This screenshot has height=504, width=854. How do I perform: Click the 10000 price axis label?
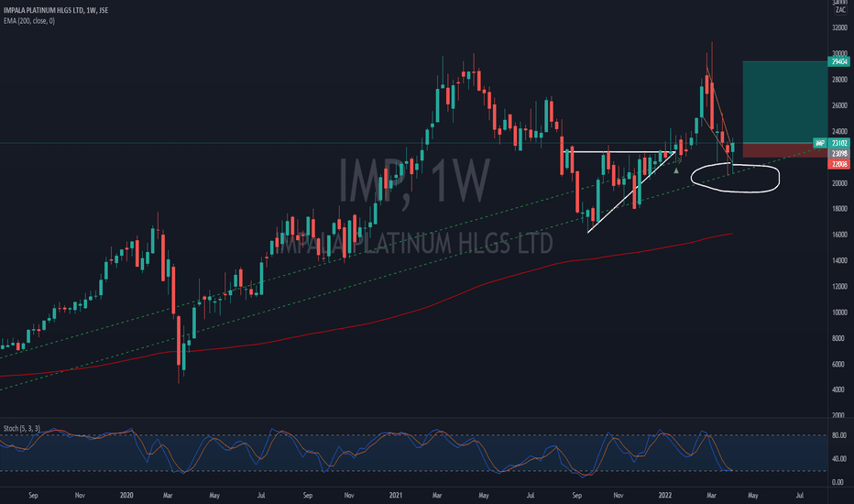840,312
